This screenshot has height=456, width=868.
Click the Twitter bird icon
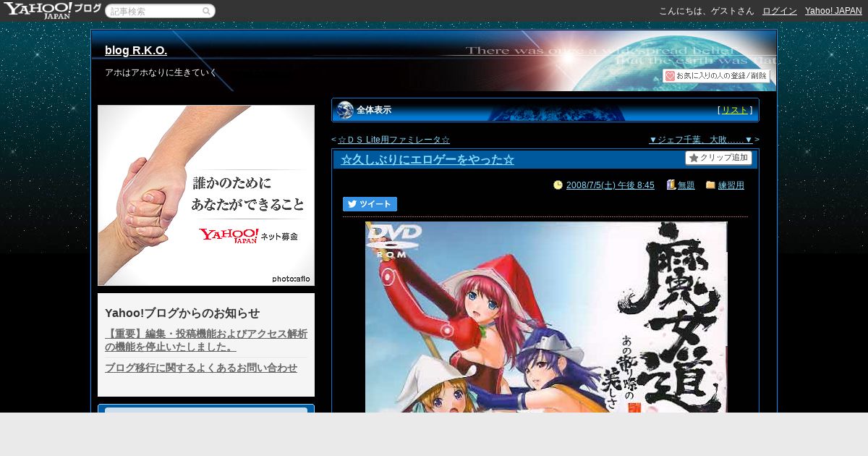pyautogui.click(x=352, y=204)
